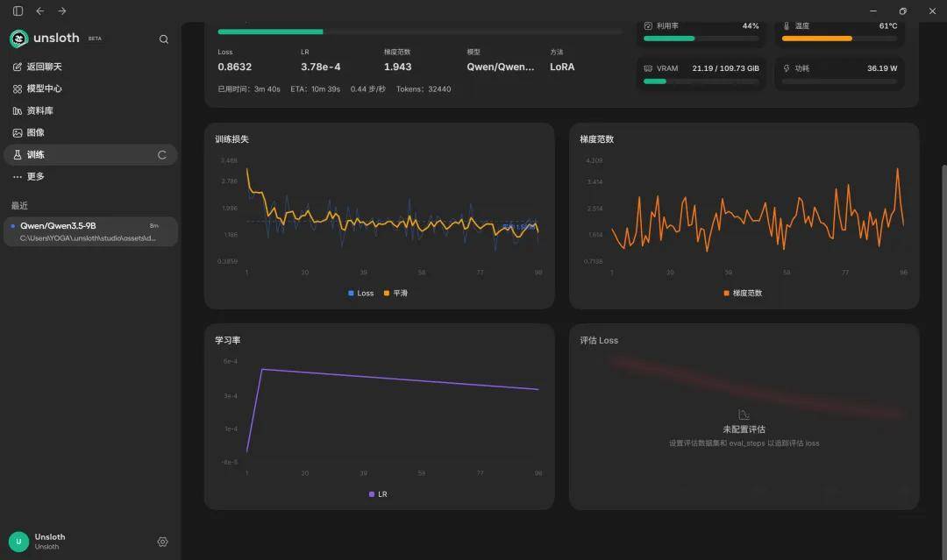Toggle the LR legend entry

(378, 494)
